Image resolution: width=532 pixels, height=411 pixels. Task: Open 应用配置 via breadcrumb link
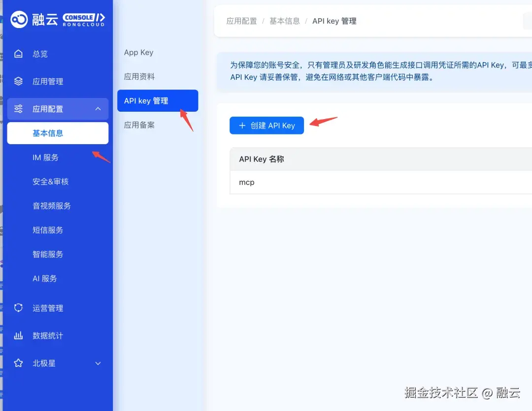tap(241, 21)
